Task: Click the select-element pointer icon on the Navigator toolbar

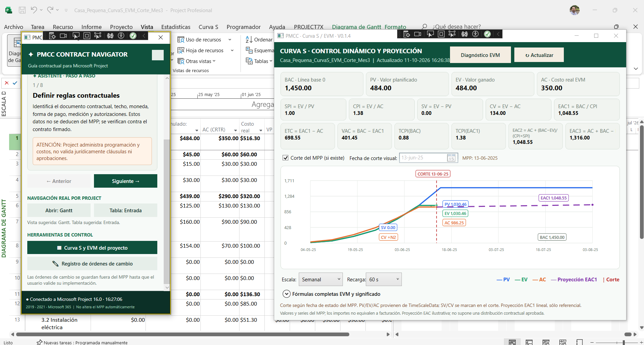Action: click(x=76, y=36)
